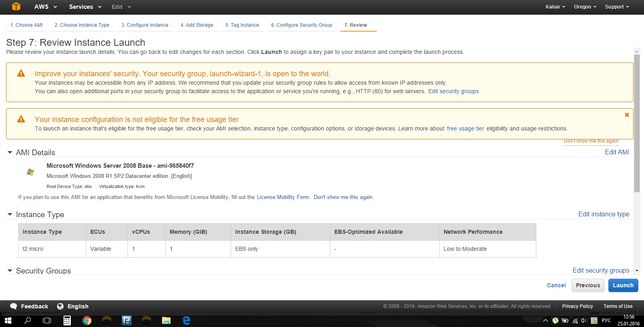The height and width of the screenshot is (327, 644).
Task: Go to 6. Configure Security Group step
Action: (x=302, y=25)
